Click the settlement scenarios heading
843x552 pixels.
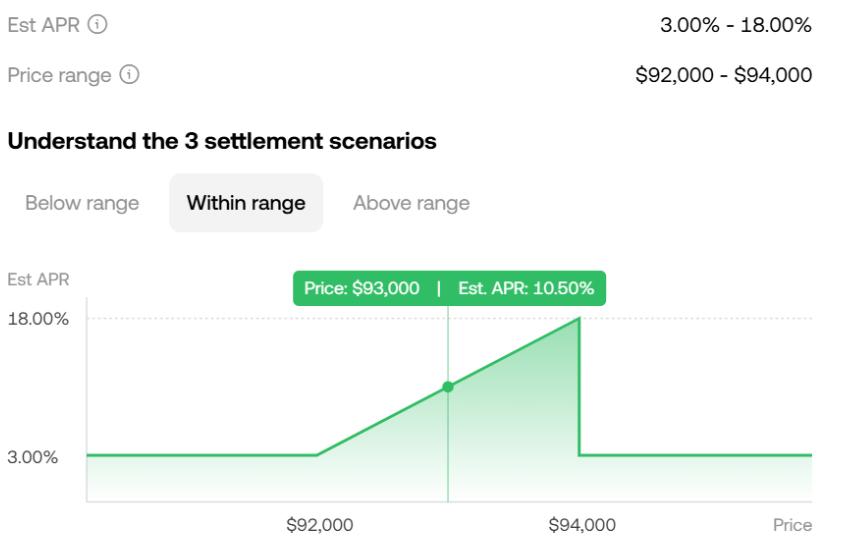pos(222,141)
